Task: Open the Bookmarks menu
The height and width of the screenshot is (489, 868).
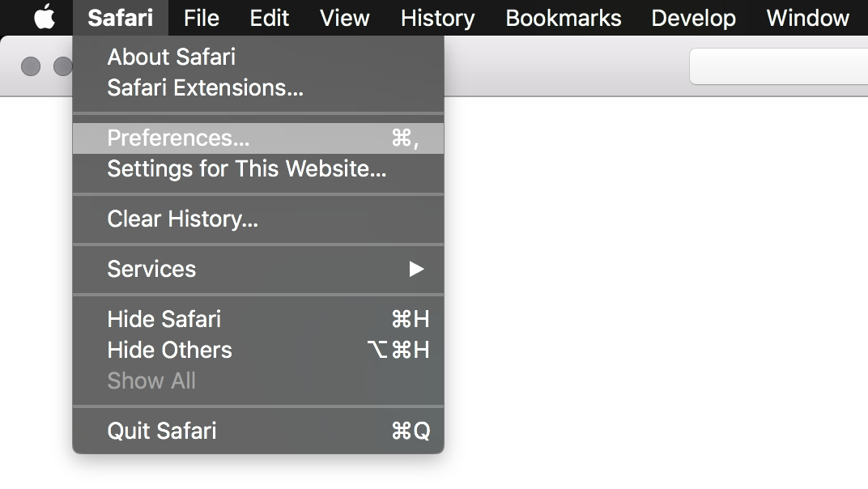Action: point(563,18)
